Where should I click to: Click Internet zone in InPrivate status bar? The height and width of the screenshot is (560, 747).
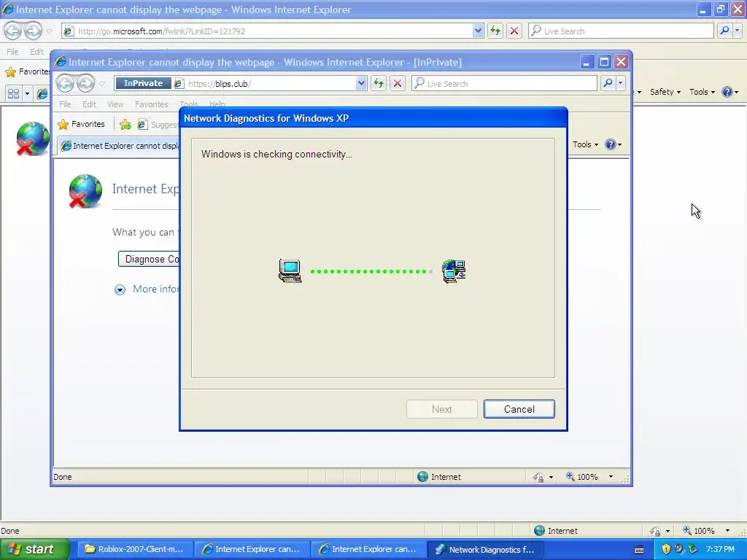click(438, 477)
